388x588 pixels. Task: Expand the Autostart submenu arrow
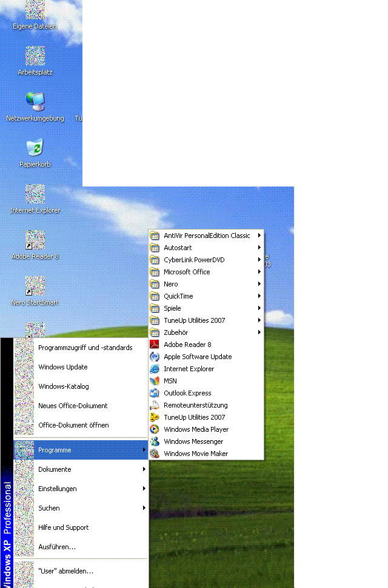(259, 248)
